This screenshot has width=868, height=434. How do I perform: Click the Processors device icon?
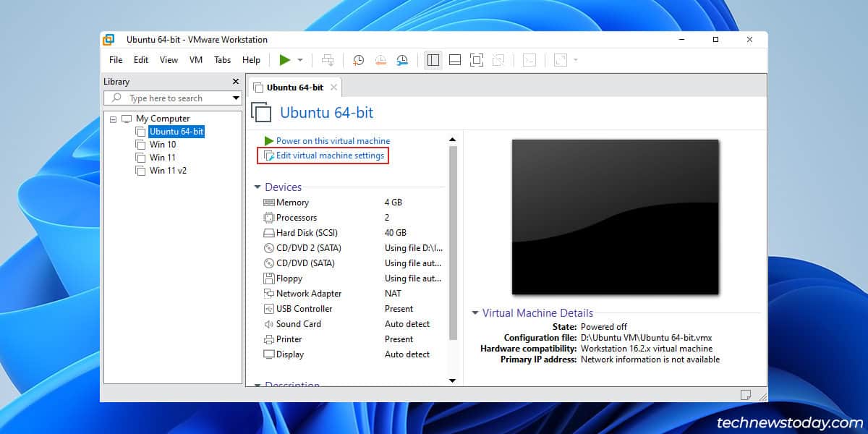coord(269,218)
